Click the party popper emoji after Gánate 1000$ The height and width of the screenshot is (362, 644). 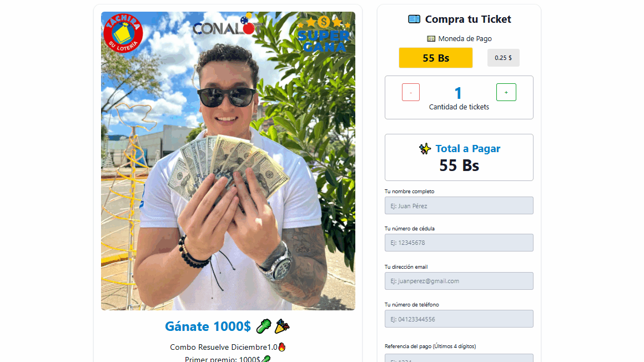pos(282,326)
